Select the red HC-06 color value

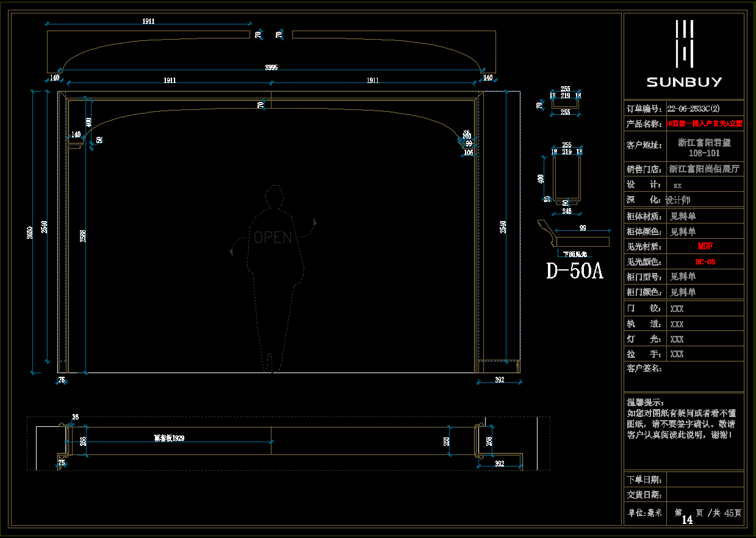705,262
